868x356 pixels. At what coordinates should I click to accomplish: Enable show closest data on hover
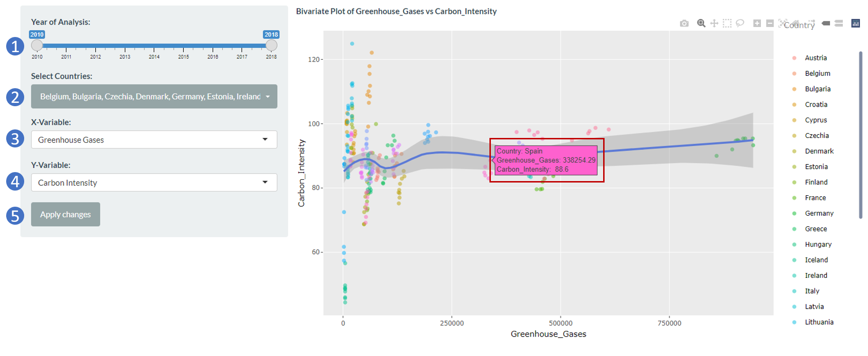point(826,23)
